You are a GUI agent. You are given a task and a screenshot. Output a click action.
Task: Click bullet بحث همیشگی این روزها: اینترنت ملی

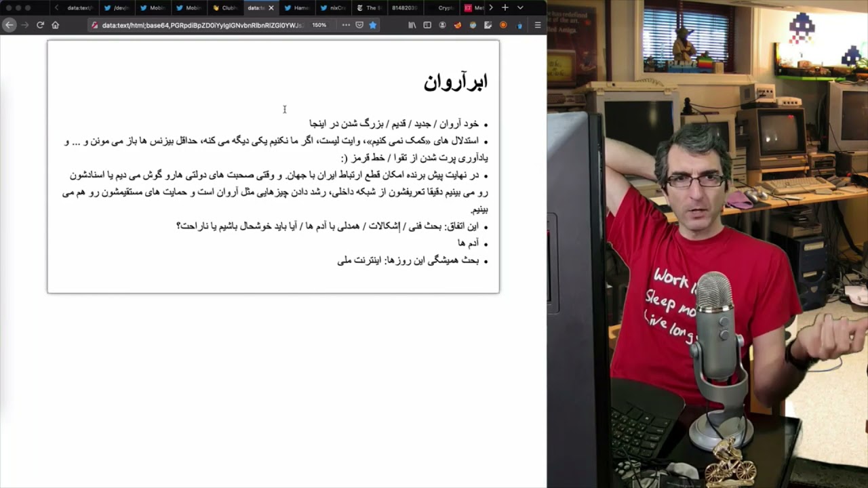click(x=408, y=260)
